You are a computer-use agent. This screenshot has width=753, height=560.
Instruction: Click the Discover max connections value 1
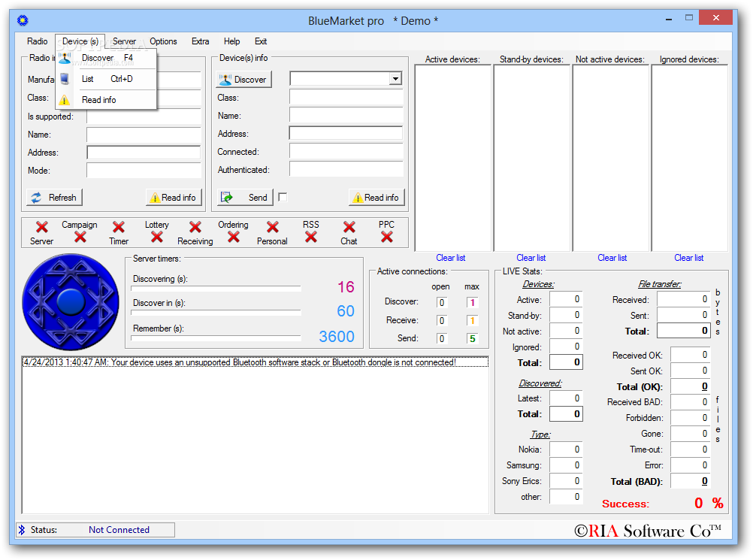(472, 303)
